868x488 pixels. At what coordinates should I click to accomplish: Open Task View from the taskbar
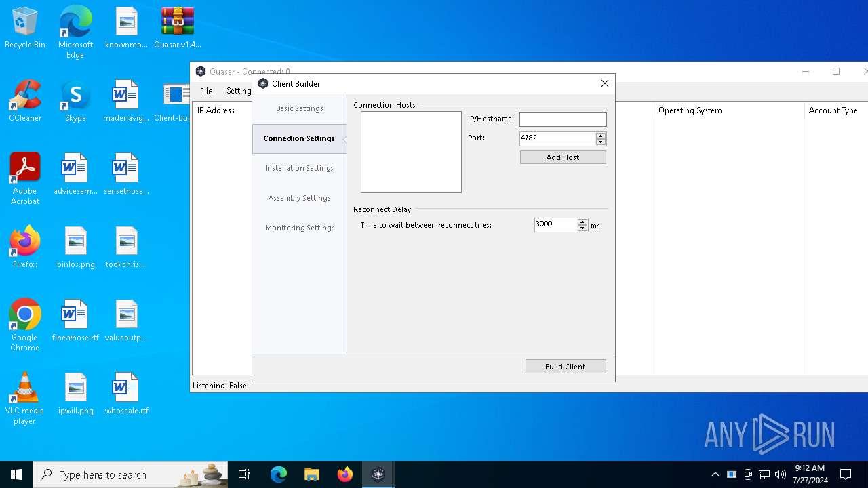(x=244, y=474)
